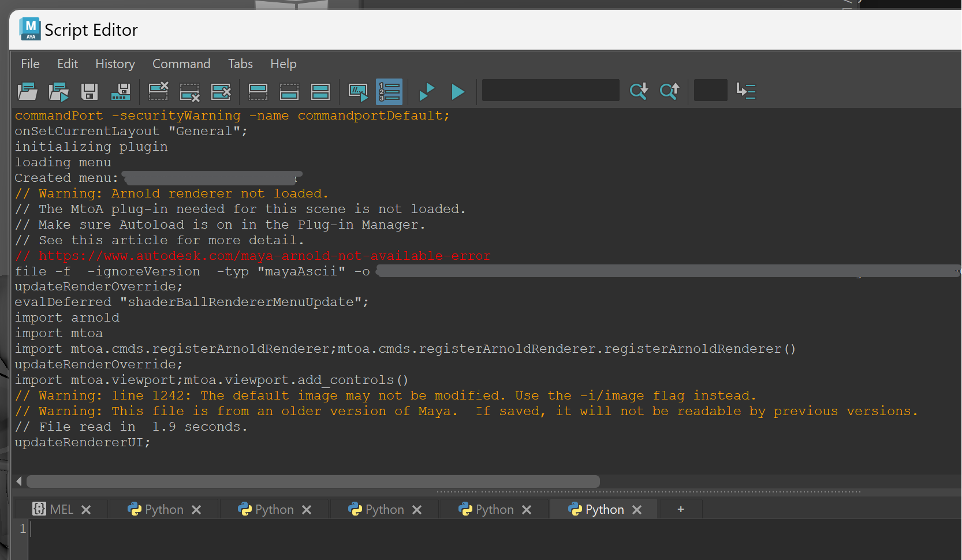Viewport: 962px width, 560px height.
Task: Close the second Python tab
Action: tap(307, 510)
